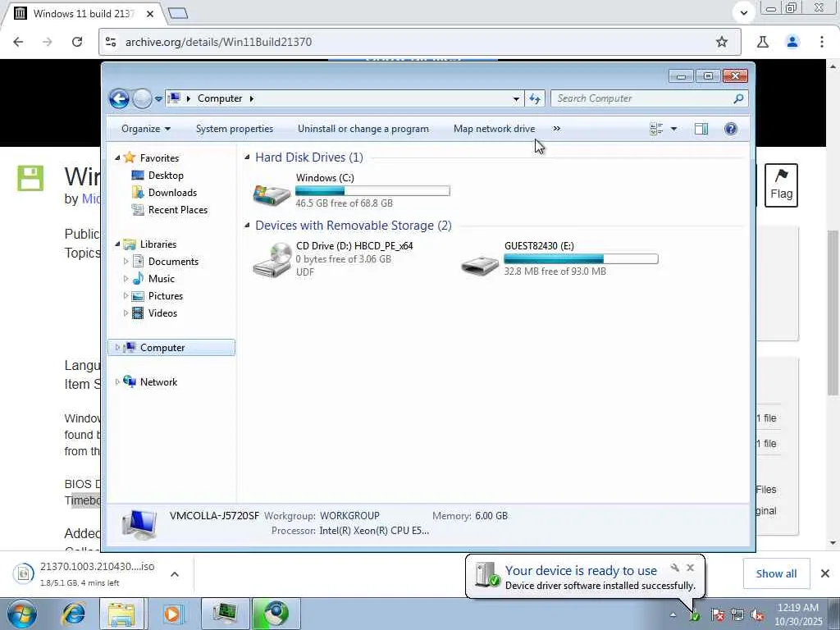Viewport: 840px width, 630px height.
Task: Show more toolbar commands chevron
Action: tap(557, 129)
